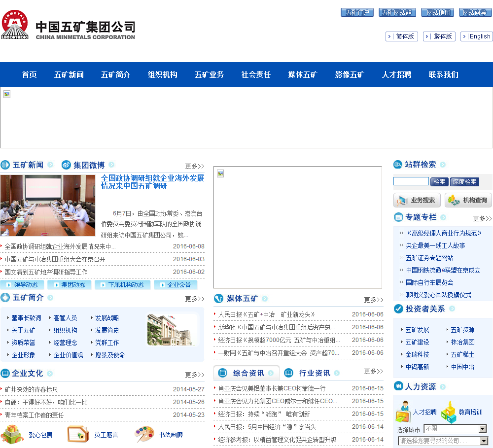
Task: Open the 企业公告 category
Action: 176,285
